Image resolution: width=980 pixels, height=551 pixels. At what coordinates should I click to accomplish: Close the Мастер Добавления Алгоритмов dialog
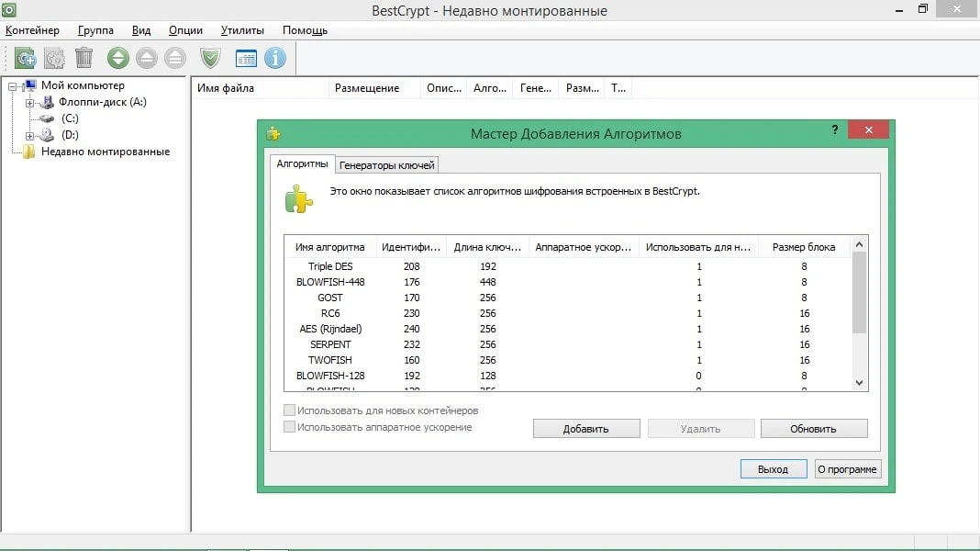(869, 129)
